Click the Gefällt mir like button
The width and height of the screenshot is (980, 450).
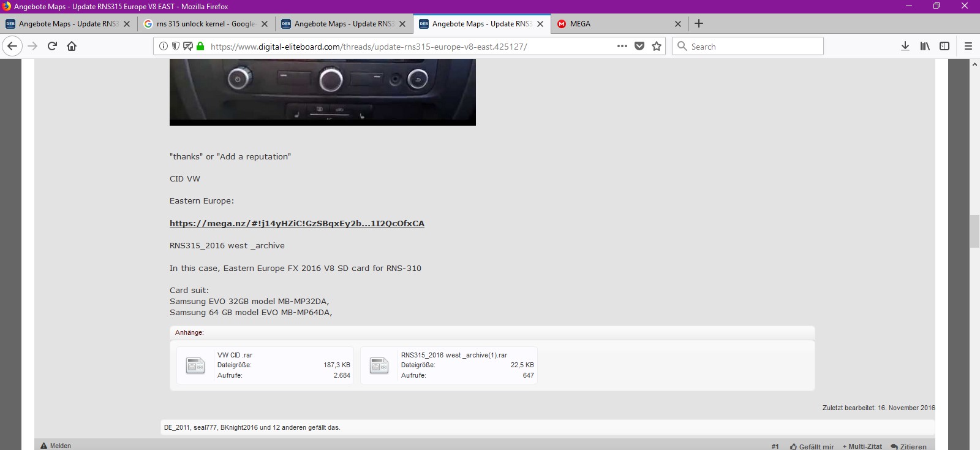click(812, 446)
